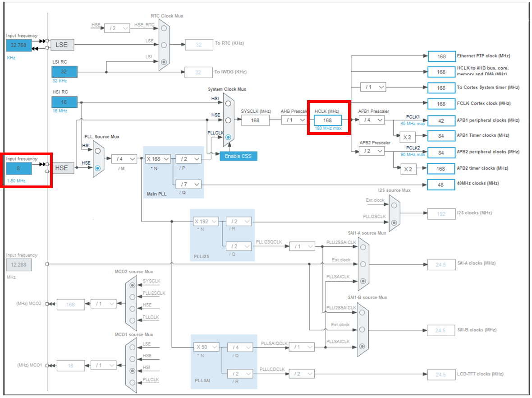Select HSE in System Clock Mux
The width and height of the screenshot is (532, 398).
click(228, 120)
